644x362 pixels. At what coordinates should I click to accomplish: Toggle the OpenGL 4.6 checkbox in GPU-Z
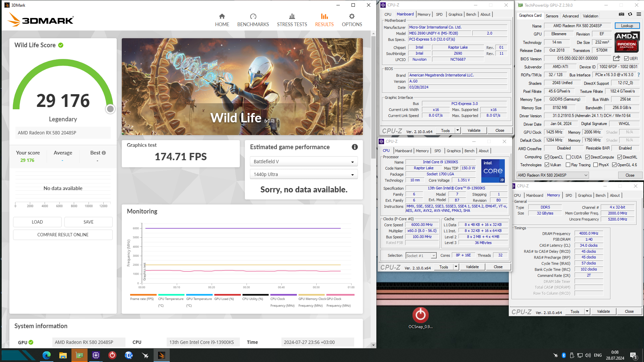(614, 165)
